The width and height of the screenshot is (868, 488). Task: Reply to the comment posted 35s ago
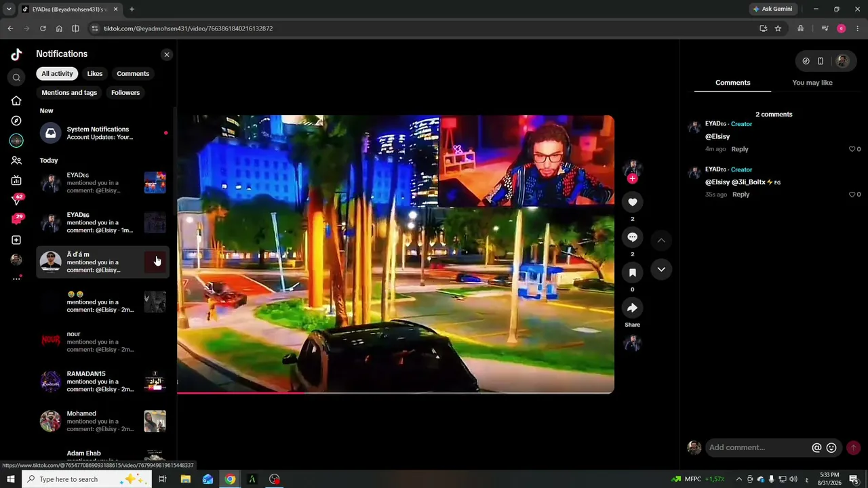[741, 195]
